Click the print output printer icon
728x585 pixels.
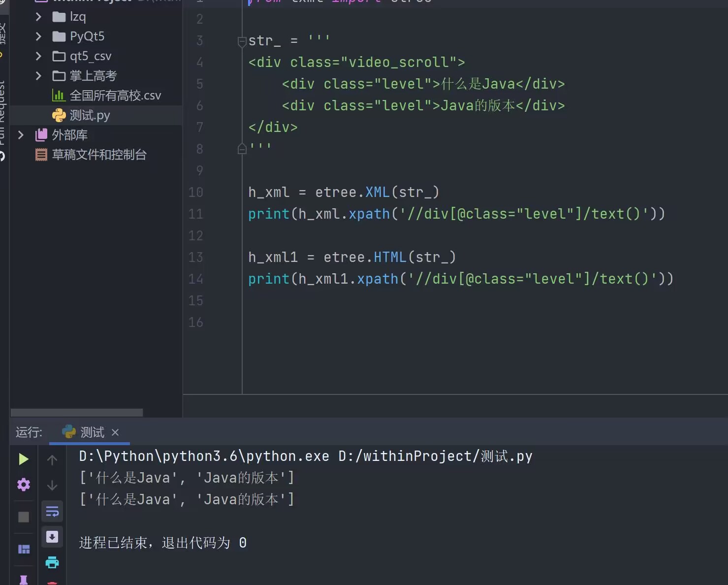(52, 562)
